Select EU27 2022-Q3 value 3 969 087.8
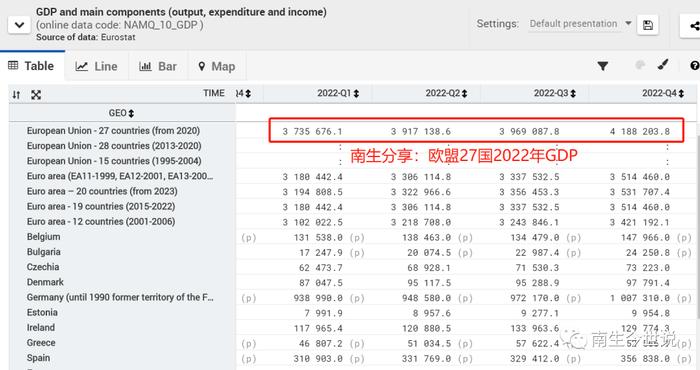This screenshot has width=700, height=370. (529, 132)
